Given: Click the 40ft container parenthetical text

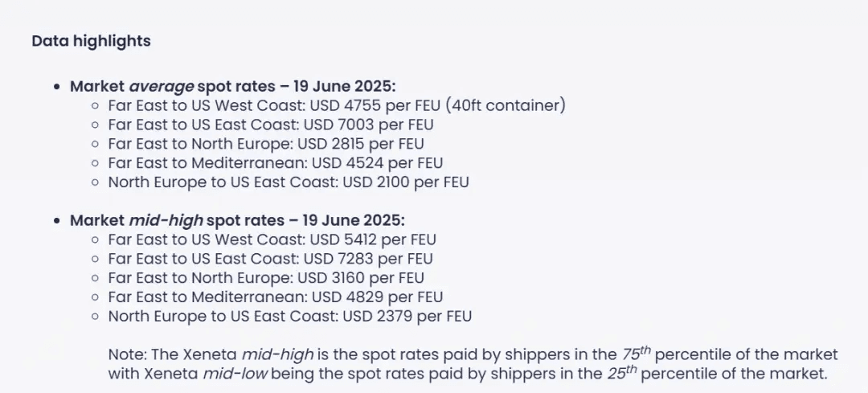Looking at the screenshot, I should [506, 105].
